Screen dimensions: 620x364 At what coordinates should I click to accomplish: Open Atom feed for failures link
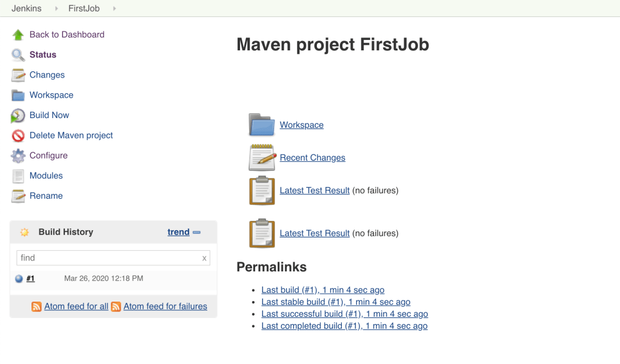tap(165, 306)
